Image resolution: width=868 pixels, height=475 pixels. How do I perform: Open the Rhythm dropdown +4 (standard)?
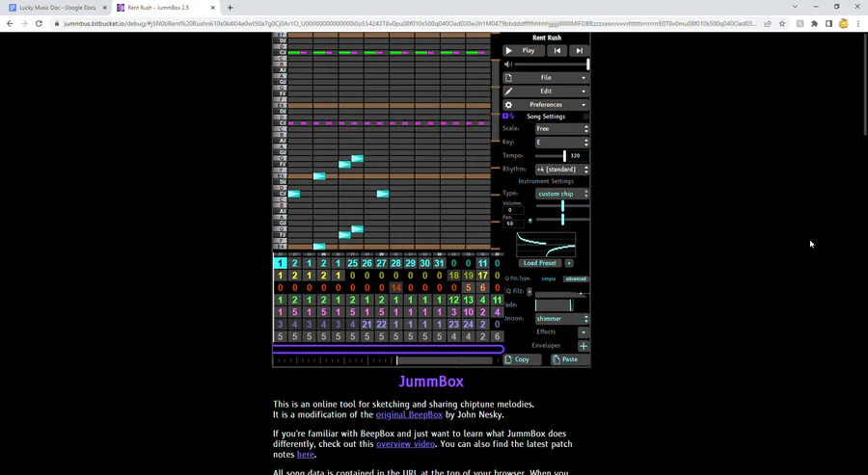(562, 170)
